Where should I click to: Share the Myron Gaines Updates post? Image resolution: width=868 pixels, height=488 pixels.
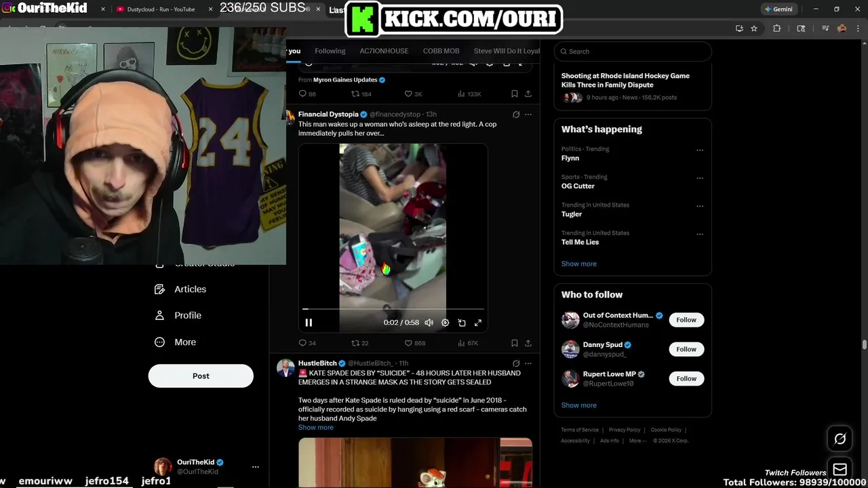pos(528,94)
